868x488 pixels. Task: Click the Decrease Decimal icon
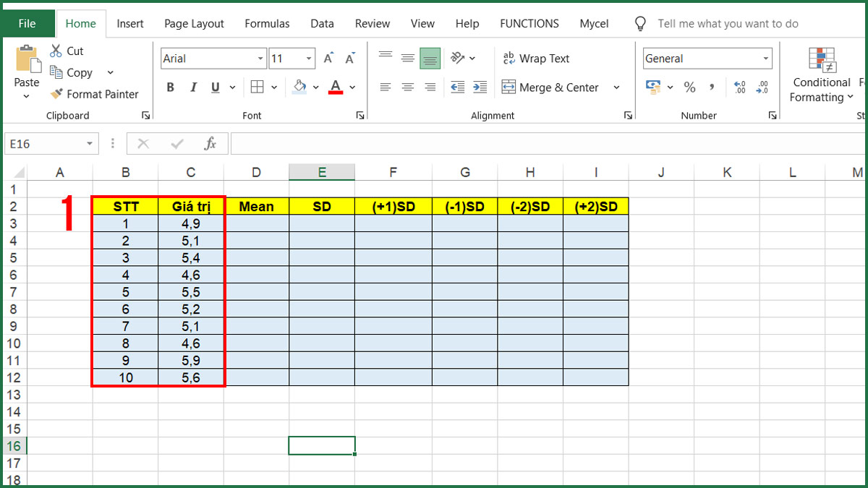click(762, 87)
